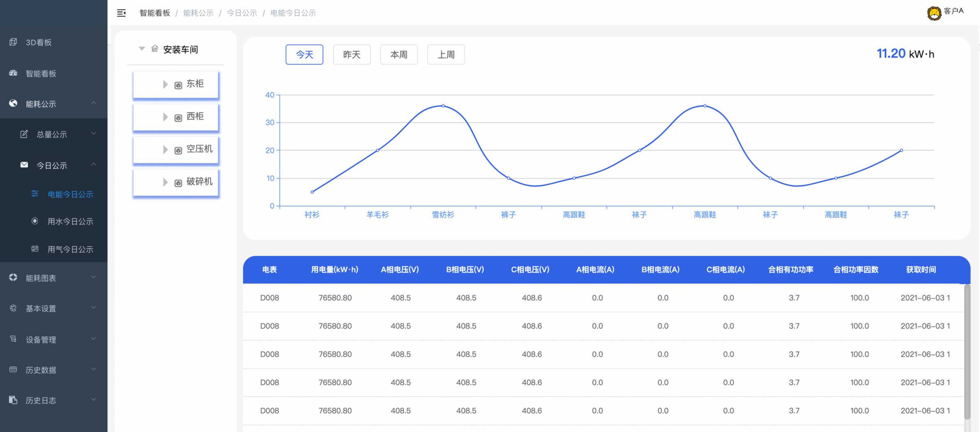Select the 电能今日公示 icon in sidebar
Image resolution: width=980 pixels, height=432 pixels.
(x=35, y=193)
